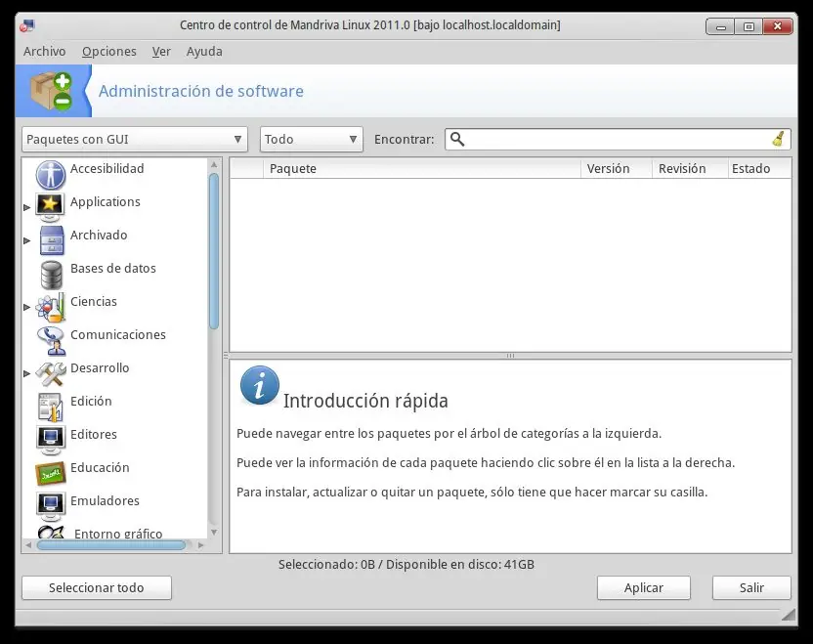
Task: Select the Entorno gráfico category icon
Action: (x=50, y=532)
